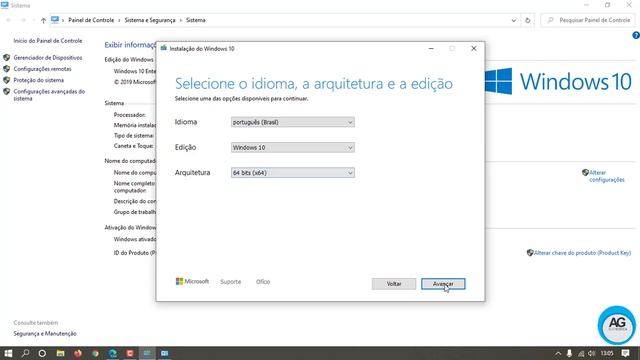The width and height of the screenshot is (640, 360).
Task: Open Suporte link in setup dialog
Action: click(x=231, y=282)
